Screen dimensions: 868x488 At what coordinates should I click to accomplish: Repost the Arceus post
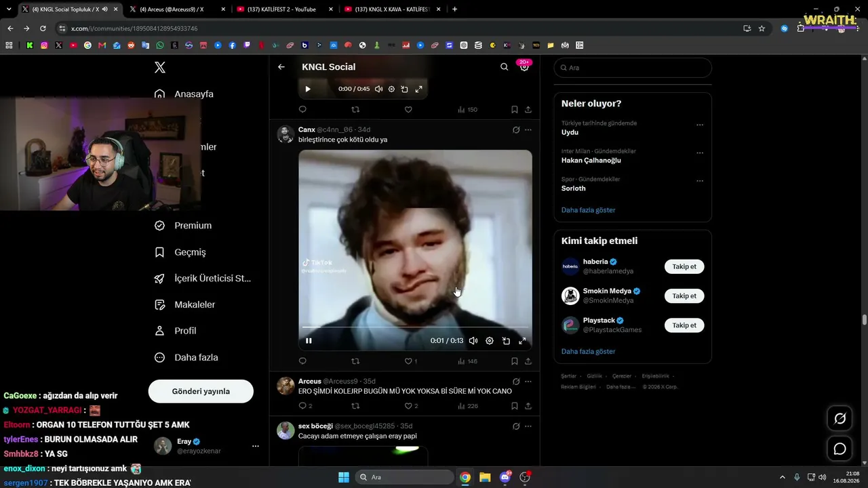(x=355, y=406)
